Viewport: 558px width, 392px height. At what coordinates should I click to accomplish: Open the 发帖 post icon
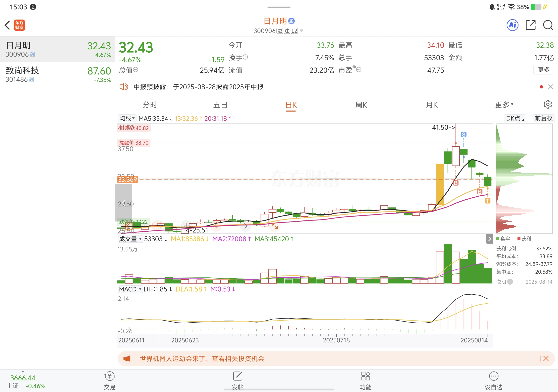tap(238, 376)
